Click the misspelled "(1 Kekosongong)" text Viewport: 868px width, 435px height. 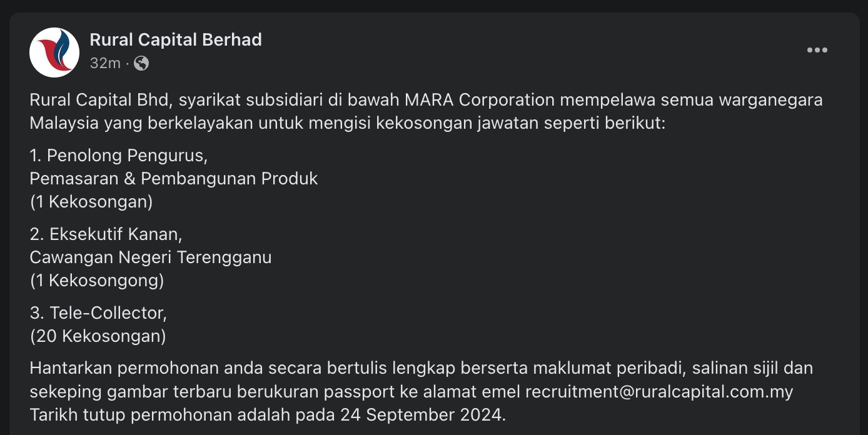pyautogui.click(x=97, y=281)
